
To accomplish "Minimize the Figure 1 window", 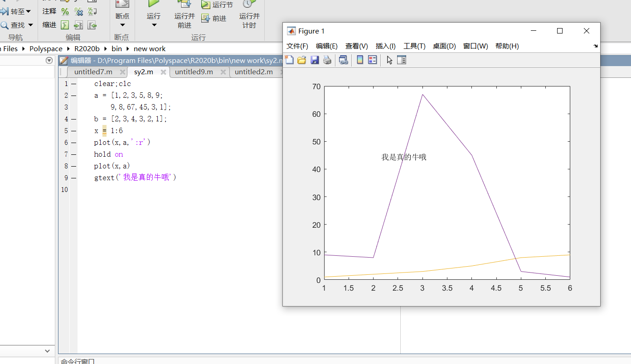I will click(x=534, y=31).
